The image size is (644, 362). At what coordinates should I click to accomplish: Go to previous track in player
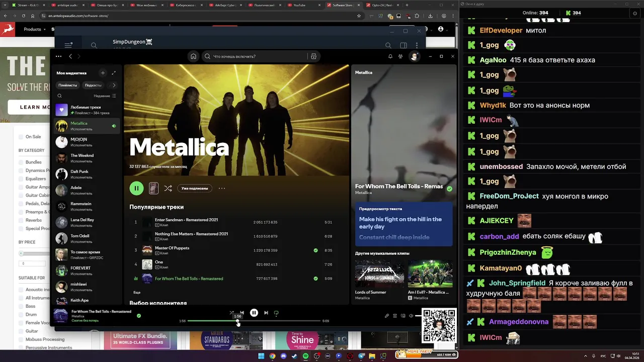(x=242, y=313)
